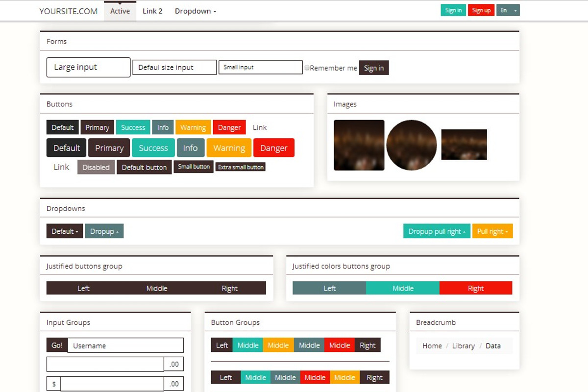Click the Username input field
This screenshot has height=392, width=588.
[125, 345]
